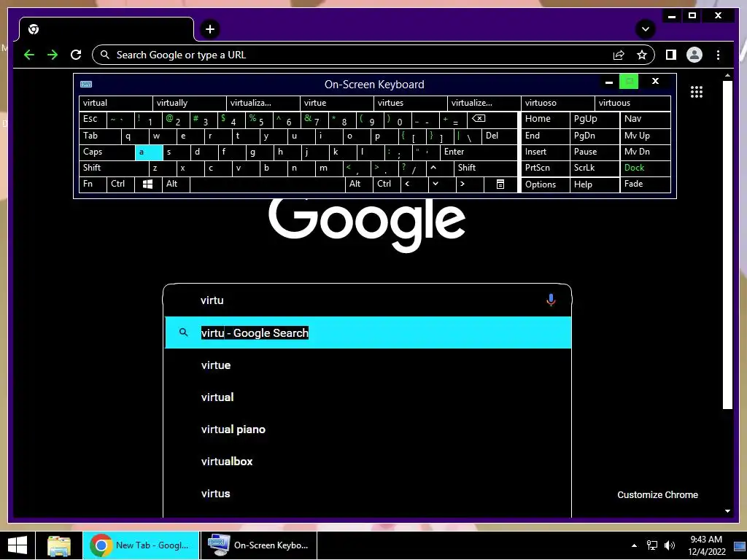
Task: Click the Backspace key on On-Screen Keyboard
Action: coord(492,120)
